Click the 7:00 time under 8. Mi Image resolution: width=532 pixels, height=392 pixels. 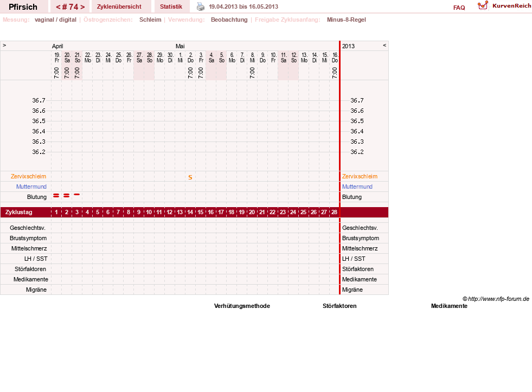252,73
